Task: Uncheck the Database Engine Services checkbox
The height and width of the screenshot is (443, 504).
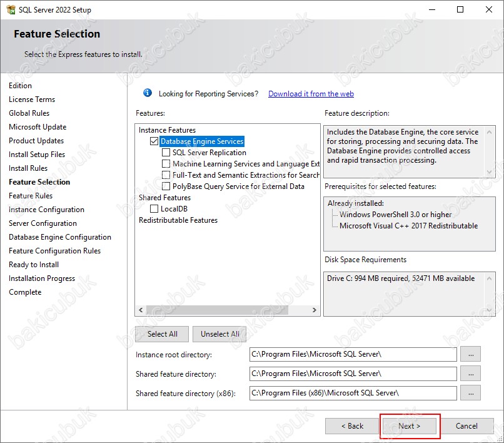Action: [154, 141]
